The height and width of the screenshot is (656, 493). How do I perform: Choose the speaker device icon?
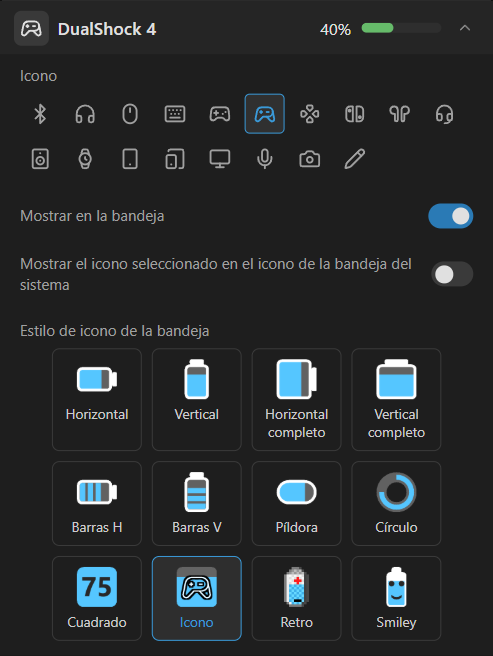tap(40, 159)
